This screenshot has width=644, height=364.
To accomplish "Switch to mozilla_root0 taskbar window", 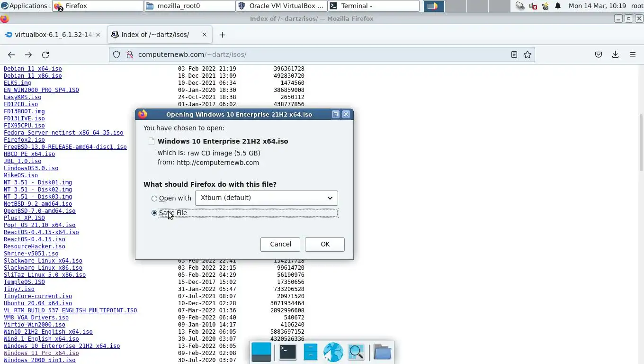I will point(190,6).
